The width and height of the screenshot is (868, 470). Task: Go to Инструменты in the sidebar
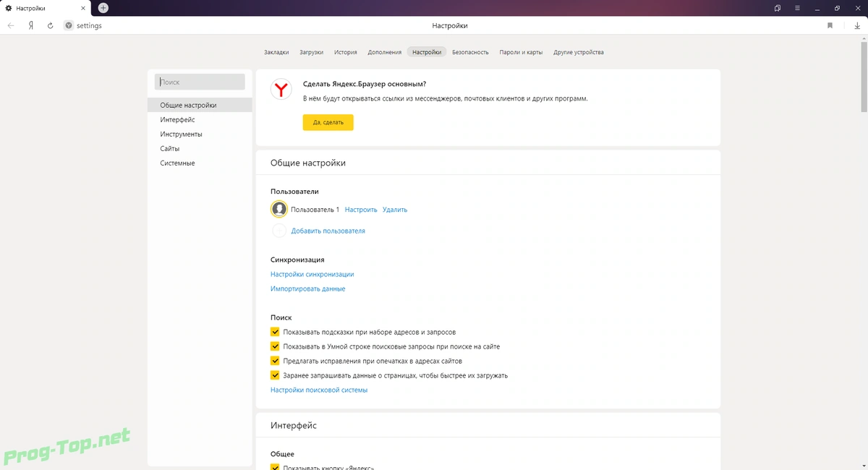pos(200,134)
